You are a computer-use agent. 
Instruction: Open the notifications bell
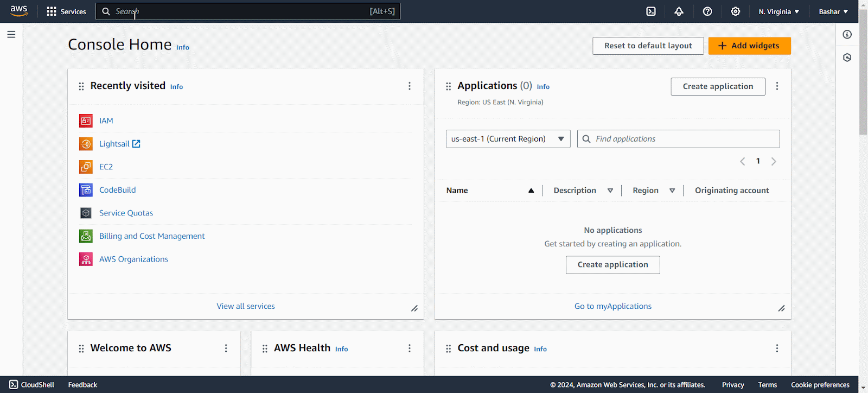click(679, 11)
